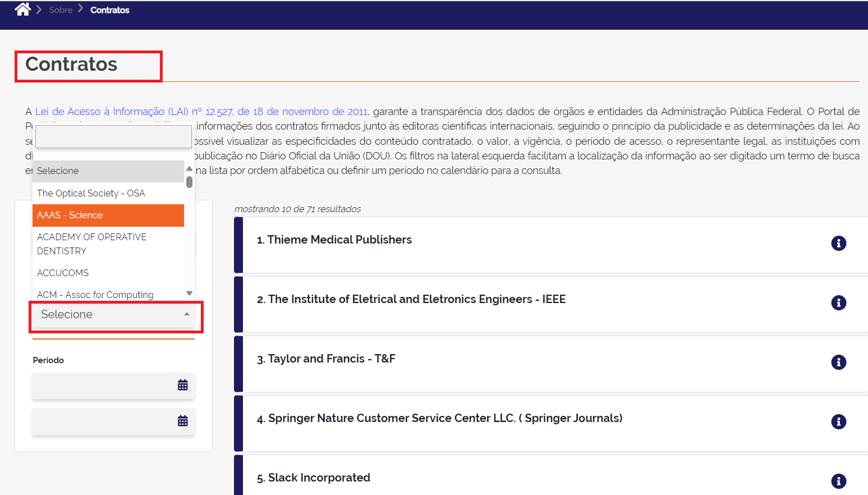Open the Springer Nature Customer Service Center result
This screenshot has height=495, width=868.
pyautogui.click(x=440, y=418)
